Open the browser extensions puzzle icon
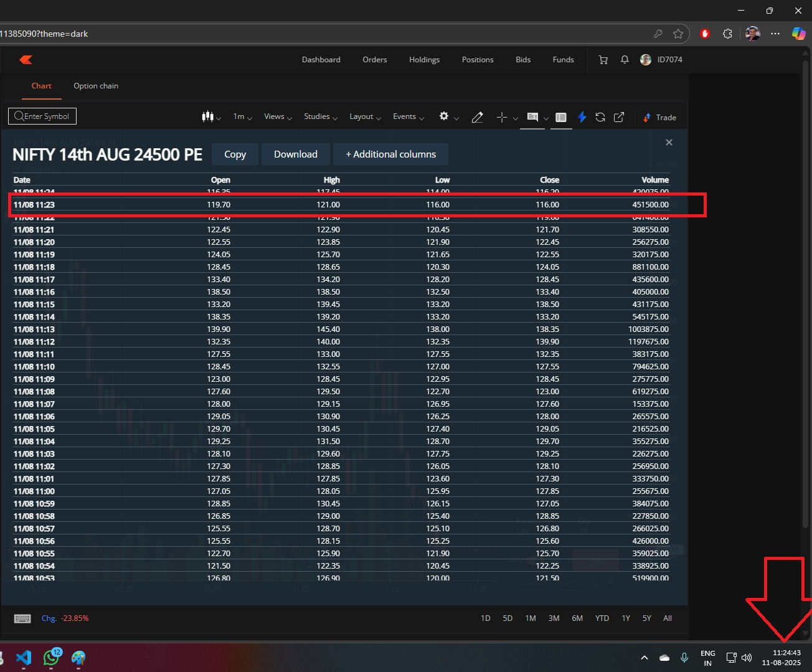This screenshot has height=672, width=812. [727, 34]
